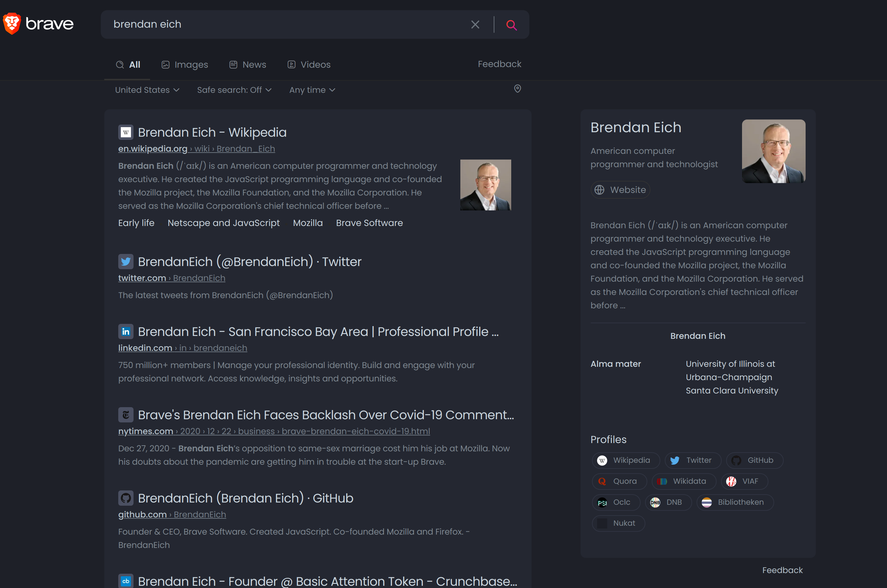Click the LinkedIn favicon in results
This screenshot has height=588, width=887.
click(126, 332)
